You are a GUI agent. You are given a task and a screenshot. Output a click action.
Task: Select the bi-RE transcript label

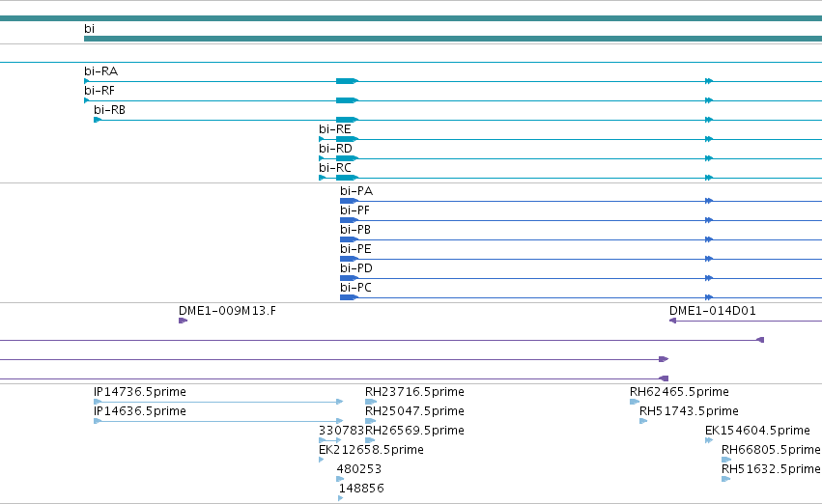click(334, 129)
